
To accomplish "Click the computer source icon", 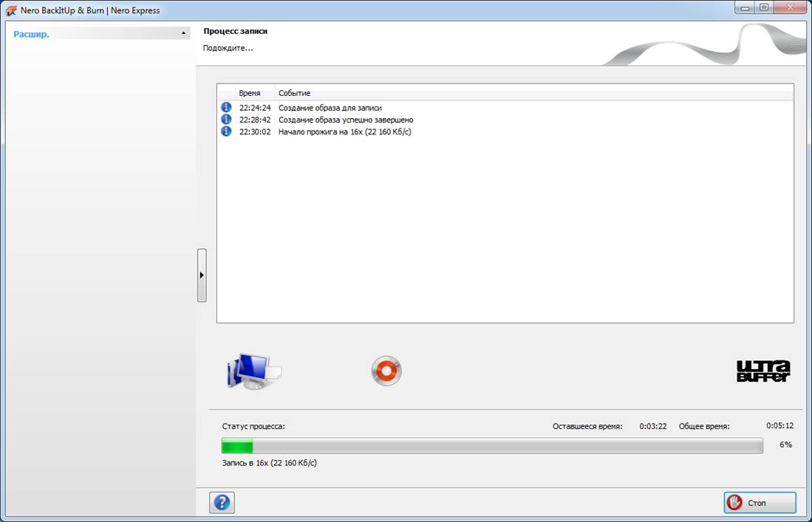I will pos(253,371).
